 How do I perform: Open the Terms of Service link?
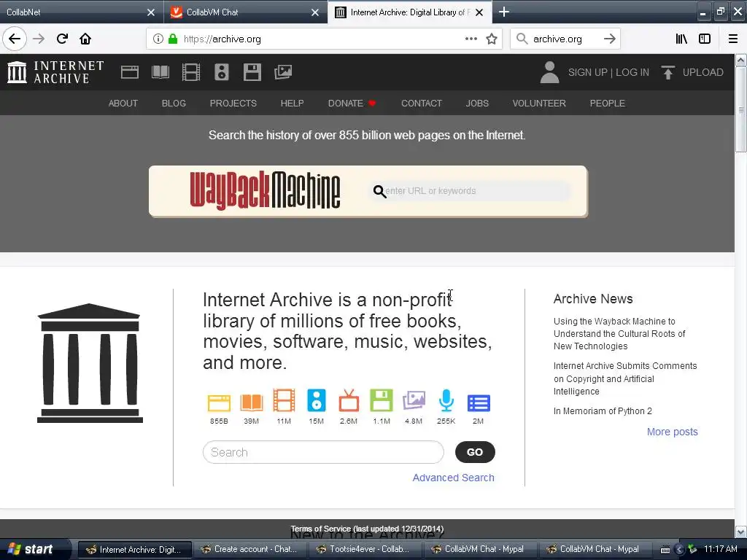pos(367,529)
